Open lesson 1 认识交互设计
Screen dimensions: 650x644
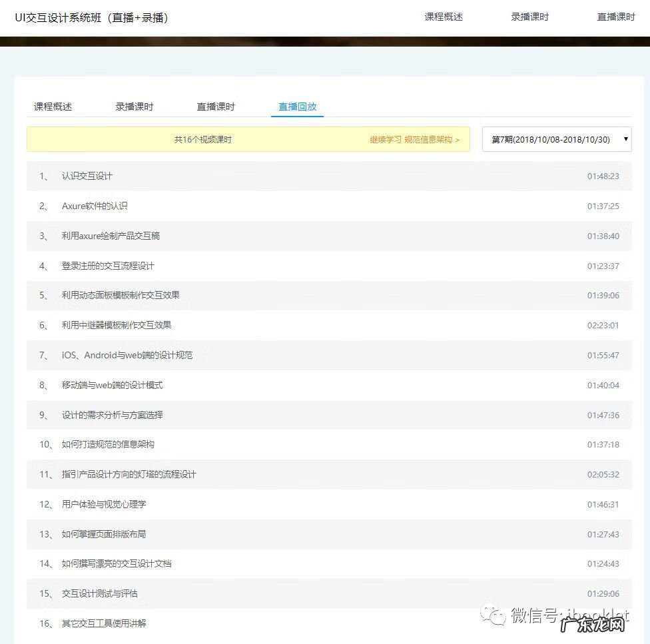[329, 176]
